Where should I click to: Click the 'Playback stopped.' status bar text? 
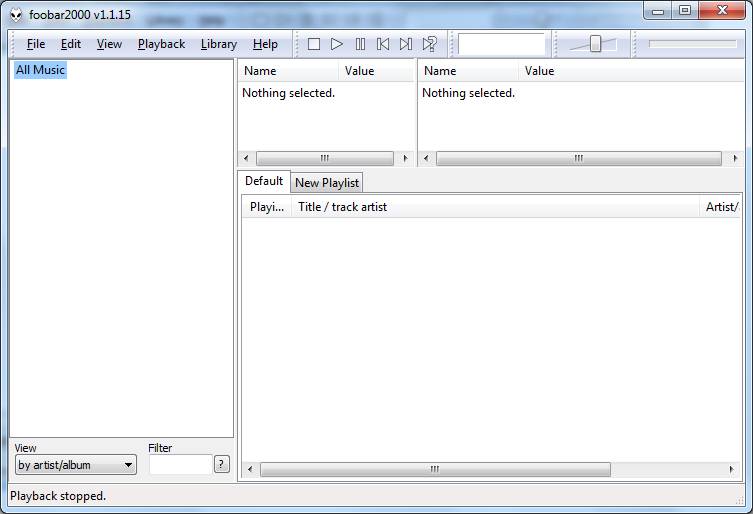58,496
